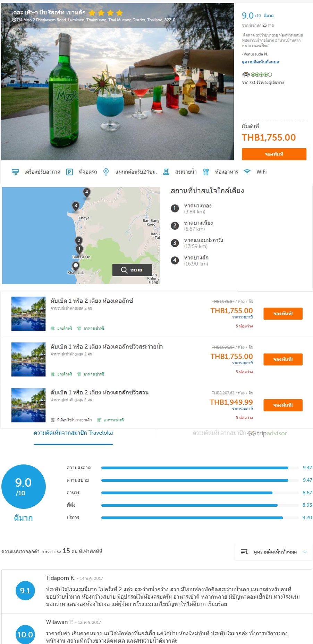Click map marker number 3
The image size is (313, 644).
click(x=76, y=206)
